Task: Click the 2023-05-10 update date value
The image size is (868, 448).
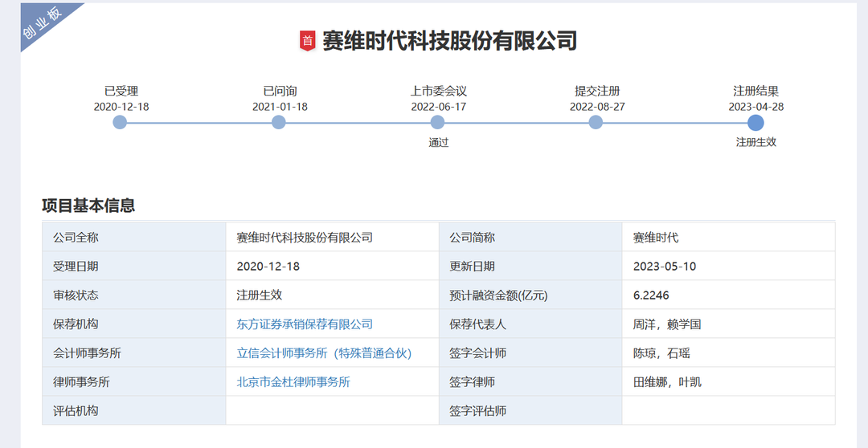Action: 665,267
